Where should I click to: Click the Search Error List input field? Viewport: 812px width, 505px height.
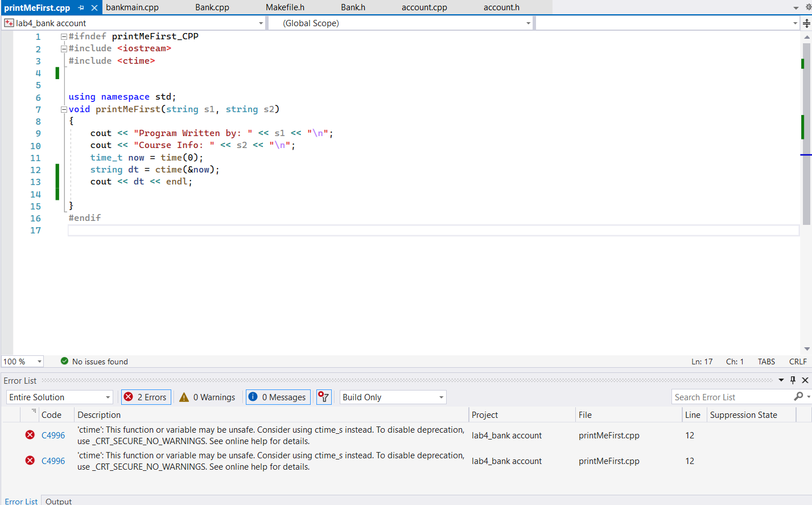point(731,397)
